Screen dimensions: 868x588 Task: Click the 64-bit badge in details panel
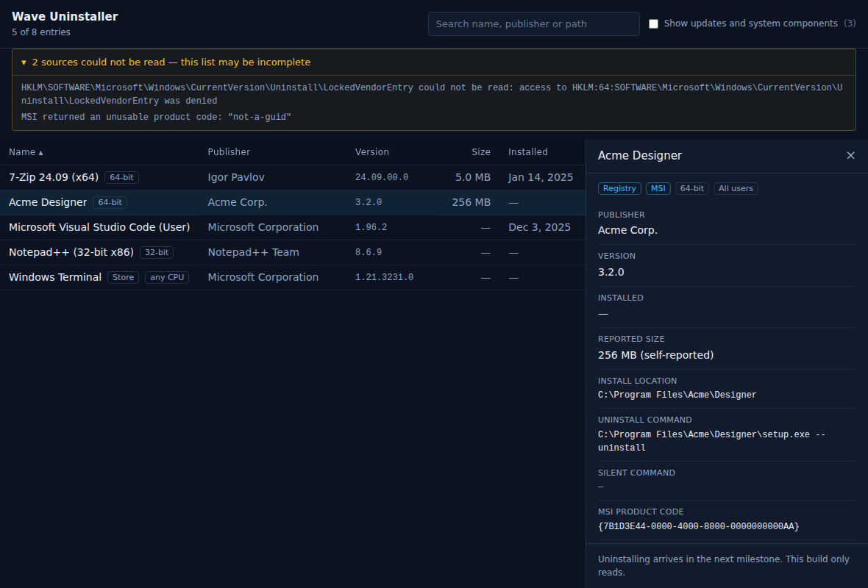click(691, 189)
